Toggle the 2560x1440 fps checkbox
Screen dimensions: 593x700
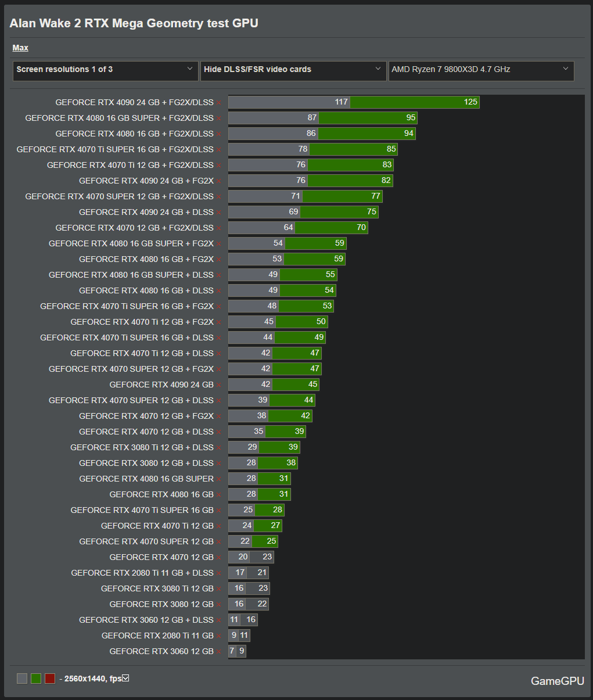[x=125, y=678]
